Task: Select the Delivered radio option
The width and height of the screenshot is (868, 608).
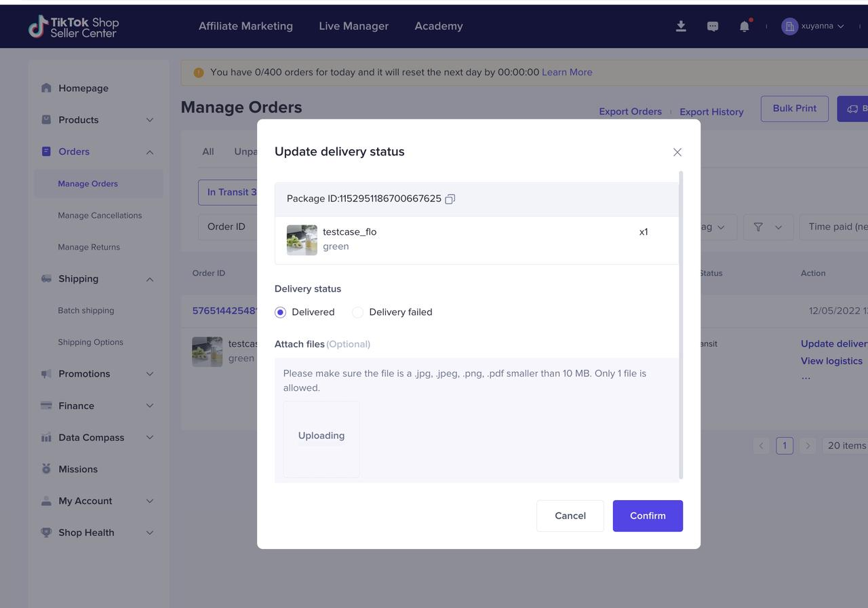Action: 281,312
